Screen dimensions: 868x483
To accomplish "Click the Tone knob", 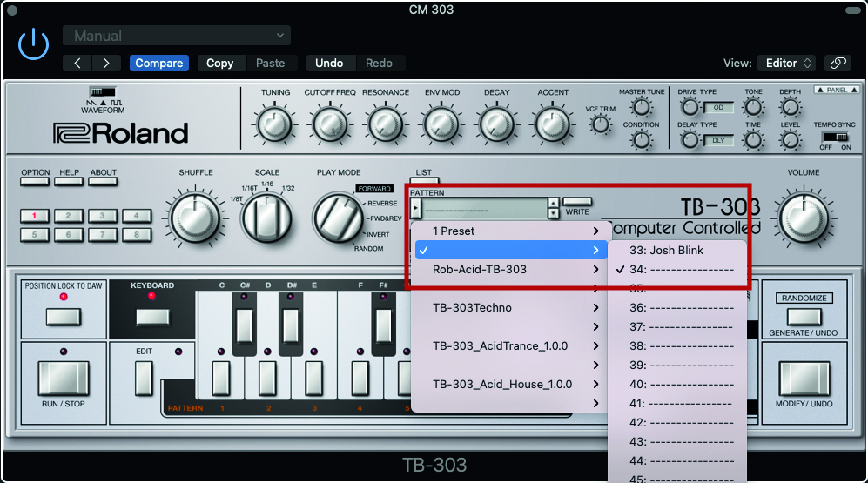I will tap(753, 107).
